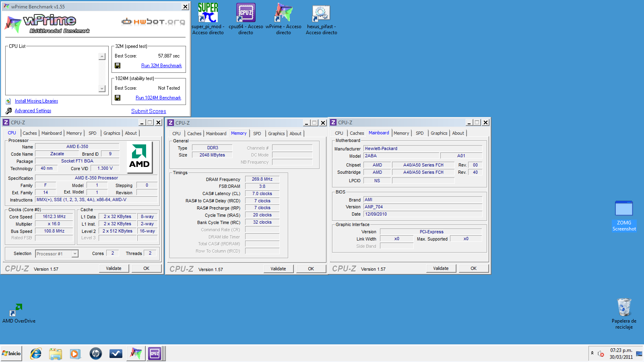Screen dimensions: 644x362
Task: Click the HWBOT.org logo in wPrime
Action: 153,21
